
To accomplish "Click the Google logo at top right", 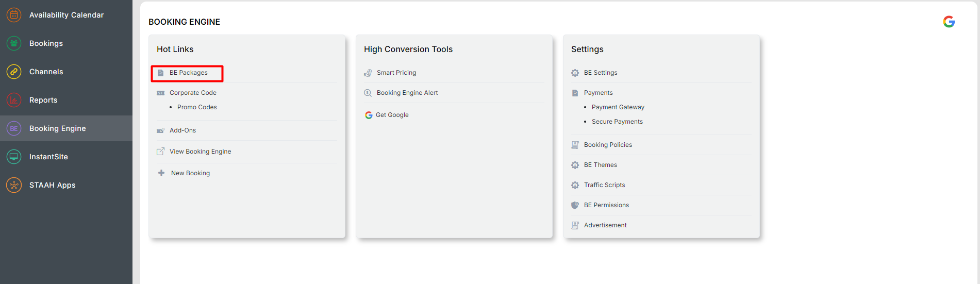I will 949,22.
